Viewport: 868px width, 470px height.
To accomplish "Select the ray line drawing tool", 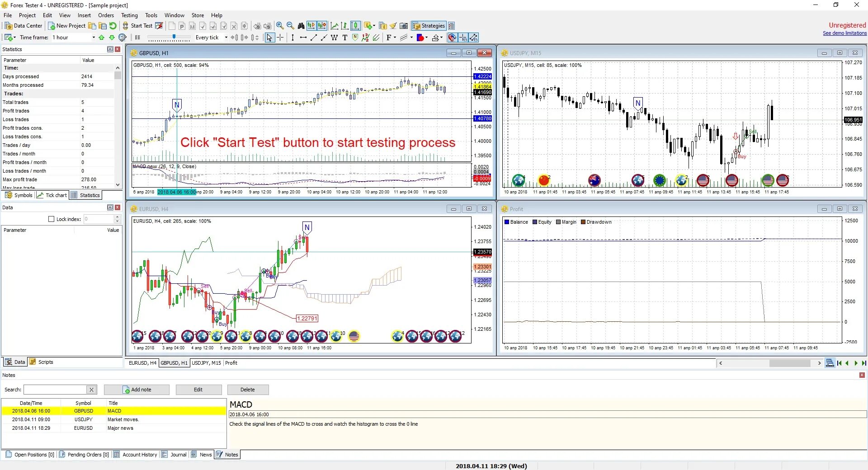I will pyautogui.click(x=324, y=38).
